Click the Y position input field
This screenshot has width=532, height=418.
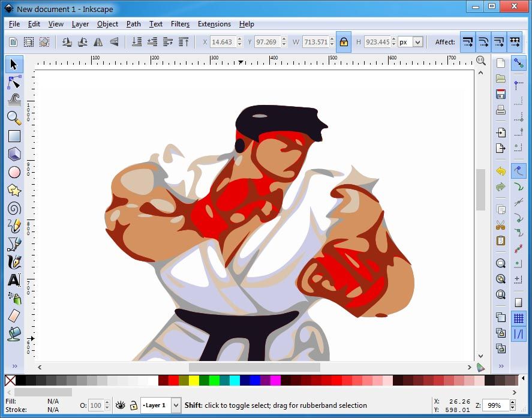point(267,42)
